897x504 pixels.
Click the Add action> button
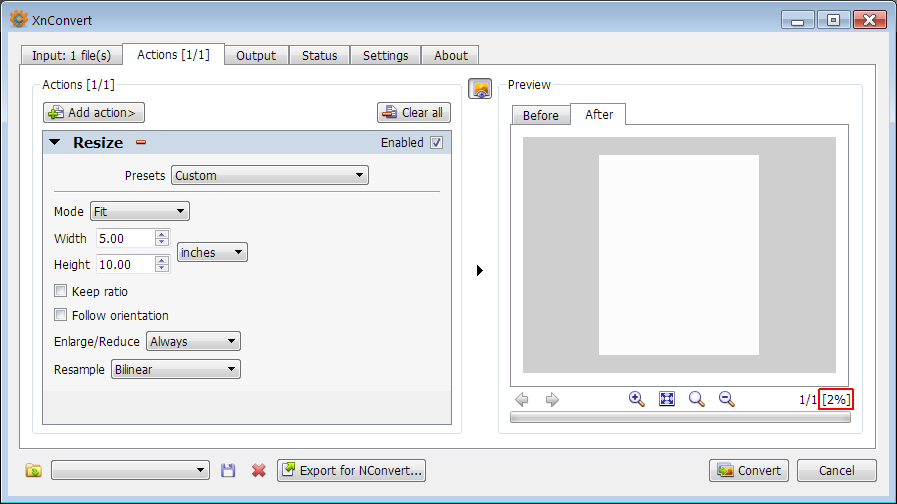[x=94, y=112]
